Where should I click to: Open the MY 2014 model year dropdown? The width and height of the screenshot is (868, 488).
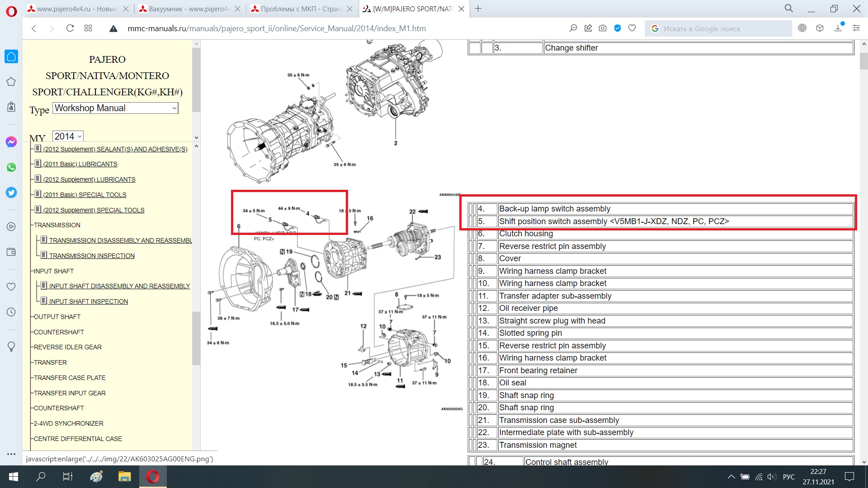[x=68, y=136]
